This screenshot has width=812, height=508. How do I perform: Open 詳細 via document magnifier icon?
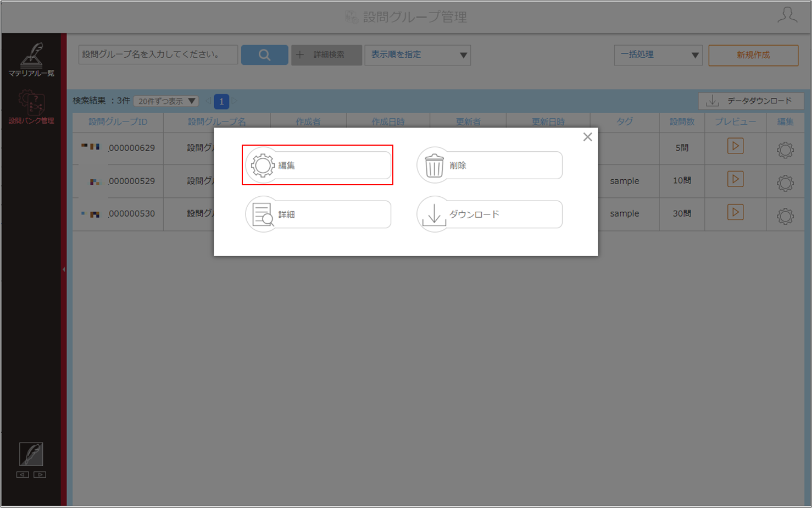point(263,214)
